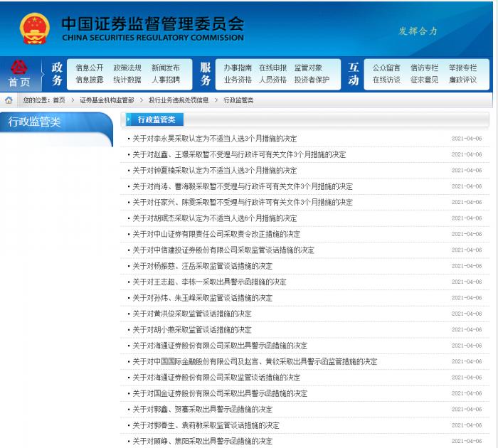Go to 新闻发布 section
Viewport: 498px width, 448px height.
tap(166, 68)
